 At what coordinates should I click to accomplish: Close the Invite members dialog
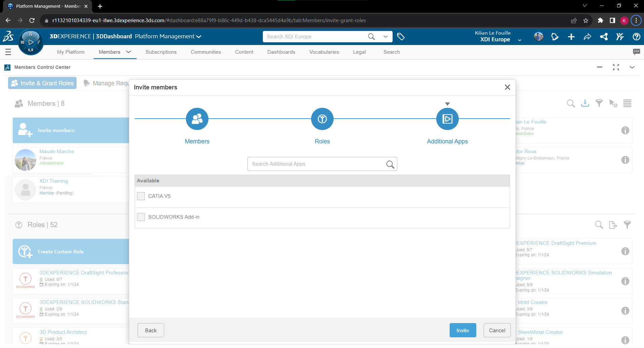point(507,87)
